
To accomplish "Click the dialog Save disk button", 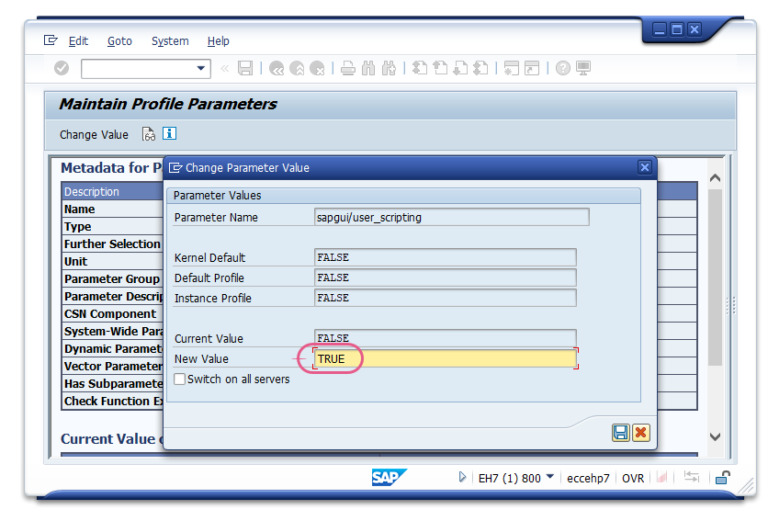I will point(621,433).
